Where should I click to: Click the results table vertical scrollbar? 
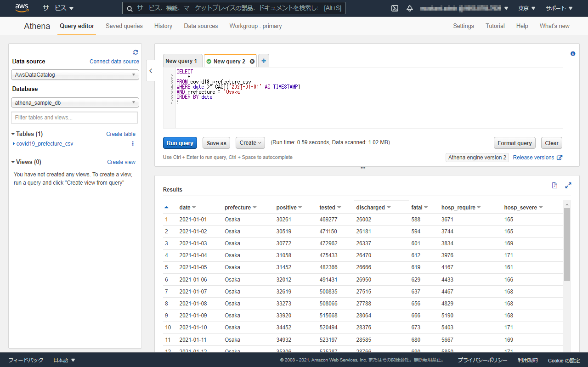point(567,244)
